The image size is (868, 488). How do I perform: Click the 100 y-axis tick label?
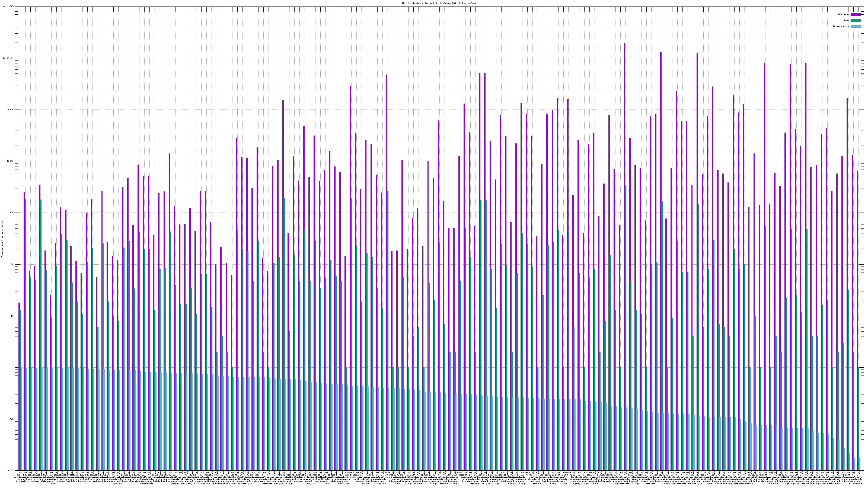point(11,264)
